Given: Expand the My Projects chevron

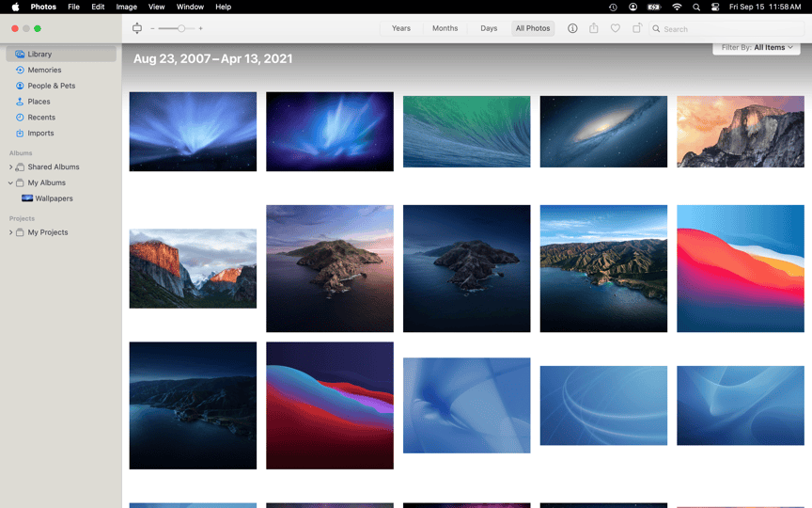Looking at the screenshot, I should pyautogui.click(x=11, y=232).
